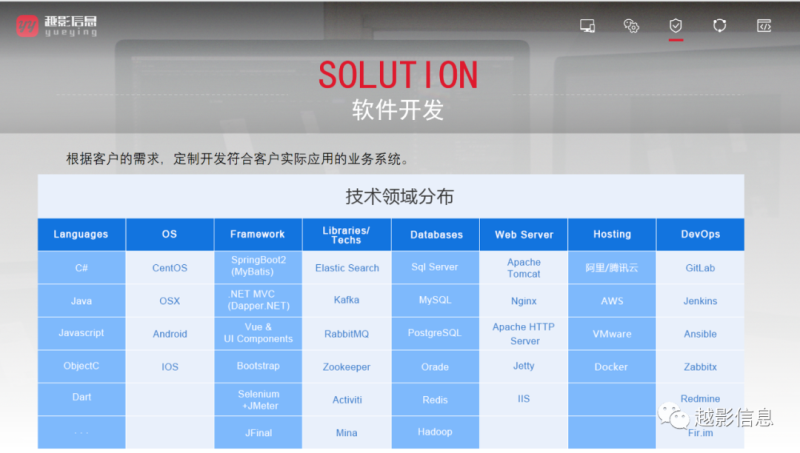Select the Kafka cell
Screen dimensions: 800x453
point(346,300)
